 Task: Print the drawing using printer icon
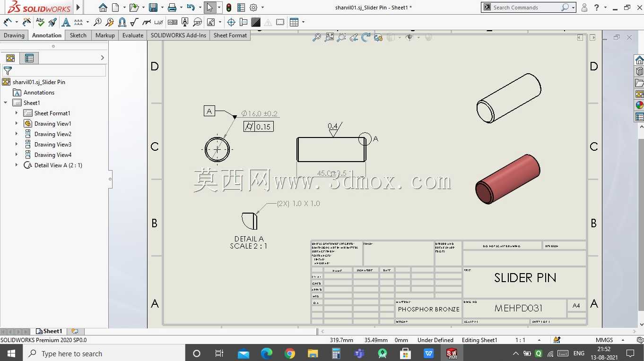click(x=172, y=8)
